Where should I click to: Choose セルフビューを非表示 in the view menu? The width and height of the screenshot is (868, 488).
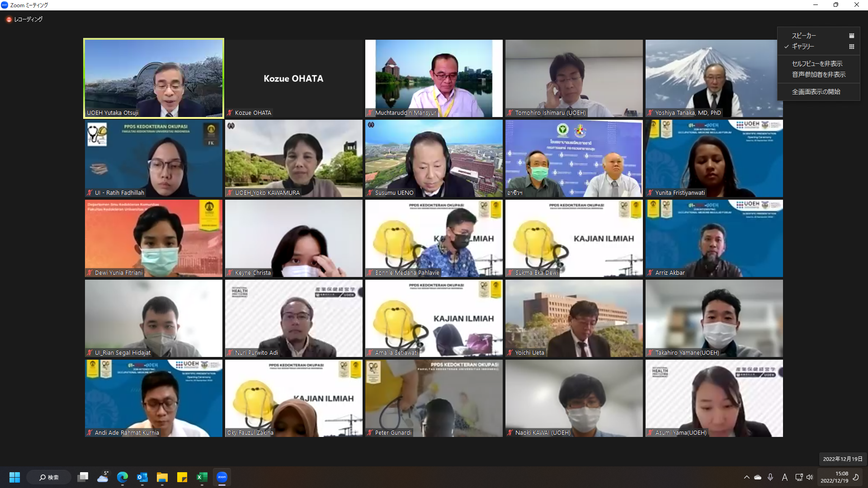click(818, 64)
